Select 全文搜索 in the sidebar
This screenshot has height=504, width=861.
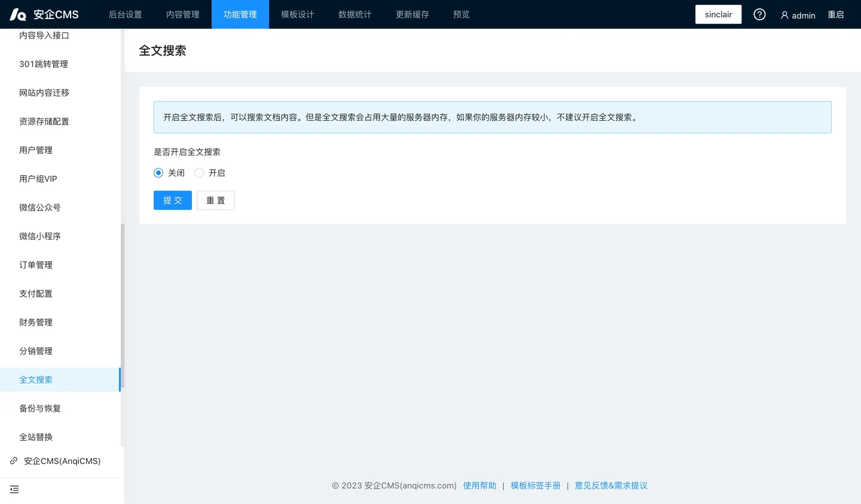point(60,380)
